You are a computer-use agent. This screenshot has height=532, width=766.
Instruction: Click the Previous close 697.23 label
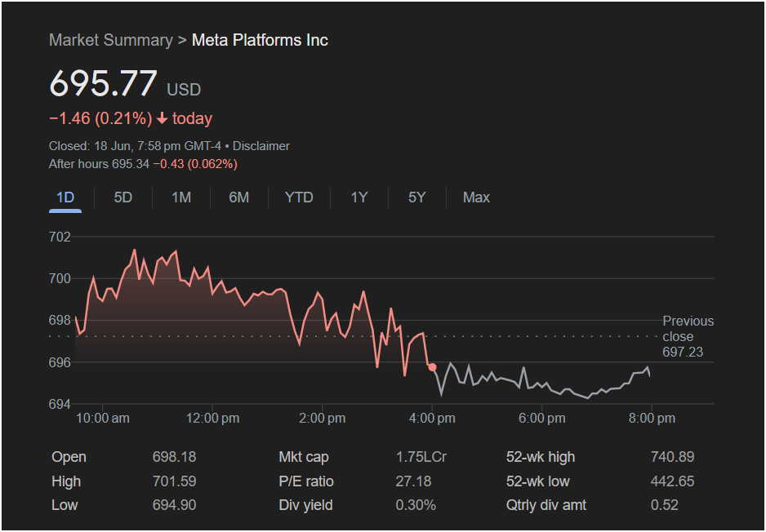point(688,336)
